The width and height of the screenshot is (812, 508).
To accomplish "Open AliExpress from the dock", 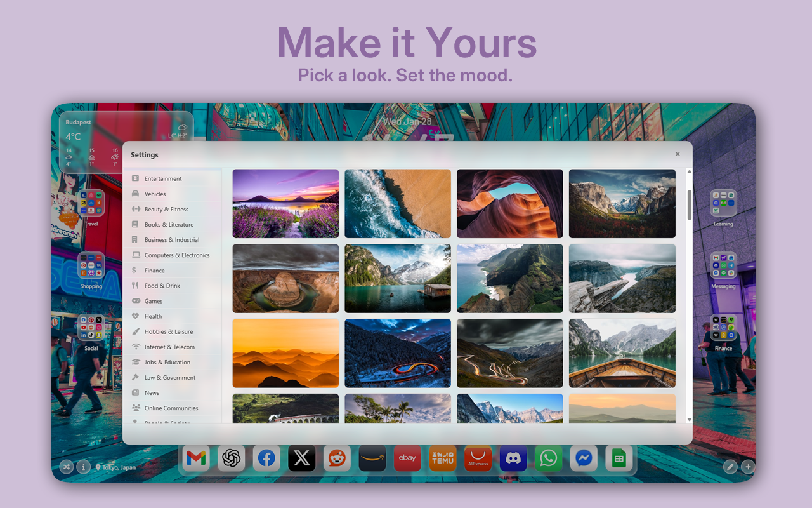I will tap(478, 458).
